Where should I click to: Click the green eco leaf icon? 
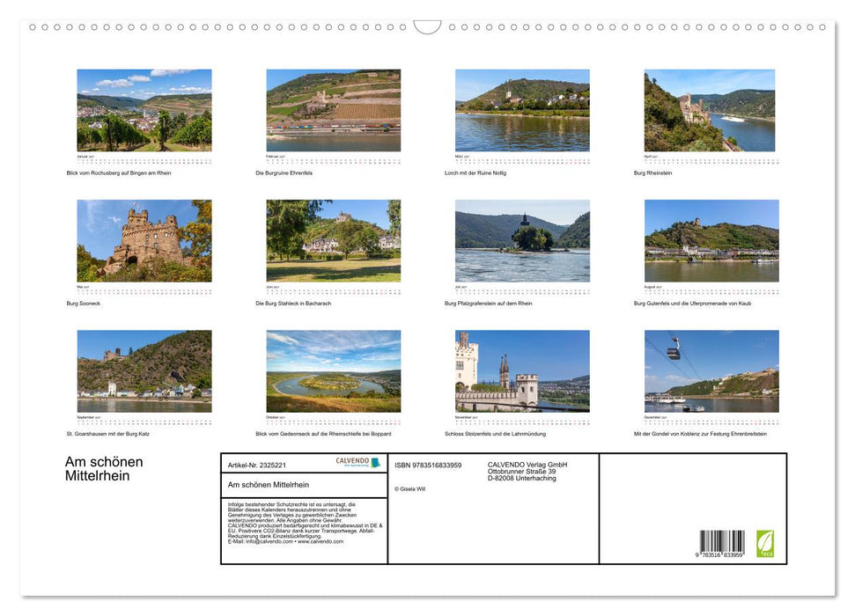point(765,544)
